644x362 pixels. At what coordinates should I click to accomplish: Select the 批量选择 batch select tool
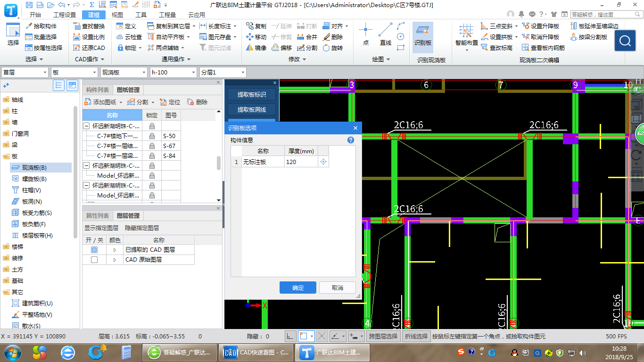click(x=41, y=37)
